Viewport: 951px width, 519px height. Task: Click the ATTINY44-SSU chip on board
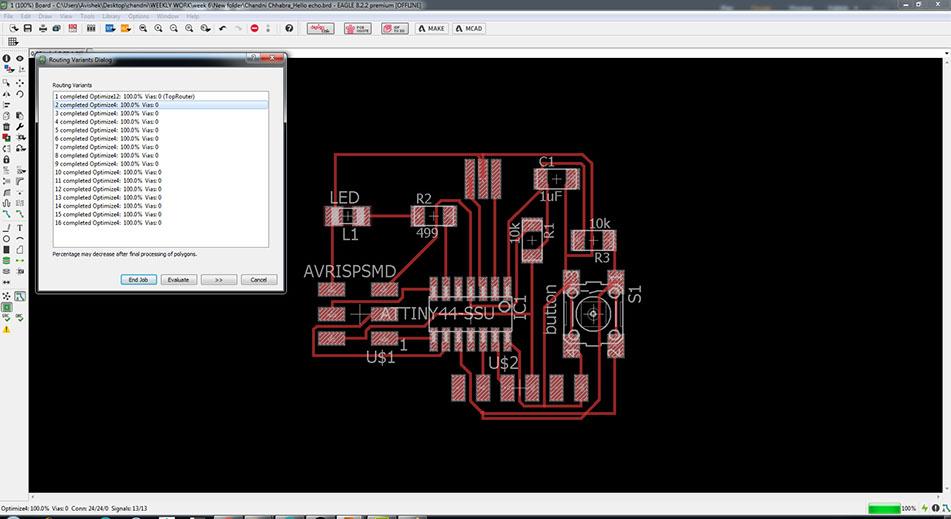point(470,314)
